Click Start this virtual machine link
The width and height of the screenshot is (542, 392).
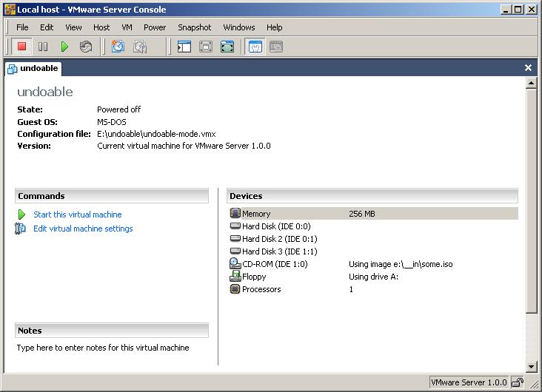coord(77,214)
